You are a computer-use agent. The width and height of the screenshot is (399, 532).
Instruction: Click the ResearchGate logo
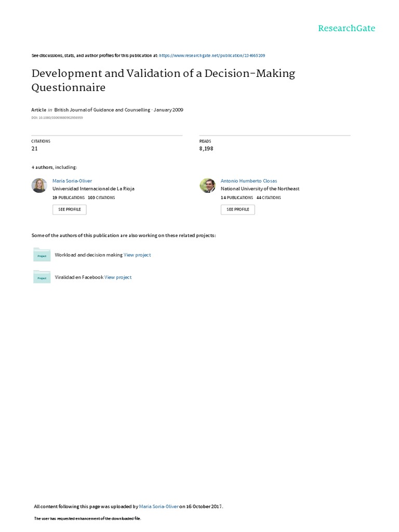(x=347, y=29)
